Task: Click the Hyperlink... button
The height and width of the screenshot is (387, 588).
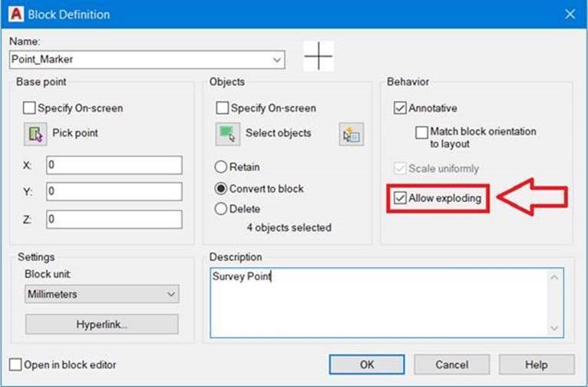Action: tap(101, 324)
